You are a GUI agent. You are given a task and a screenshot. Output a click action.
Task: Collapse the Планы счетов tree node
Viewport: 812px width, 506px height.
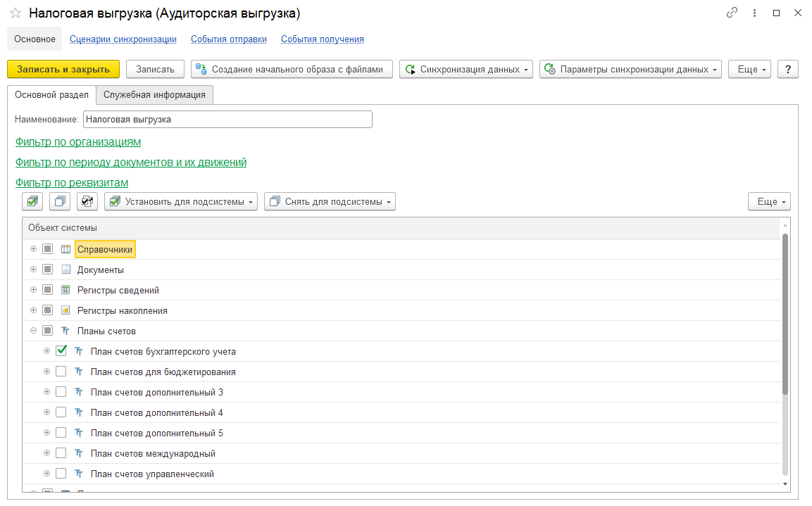(33, 331)
